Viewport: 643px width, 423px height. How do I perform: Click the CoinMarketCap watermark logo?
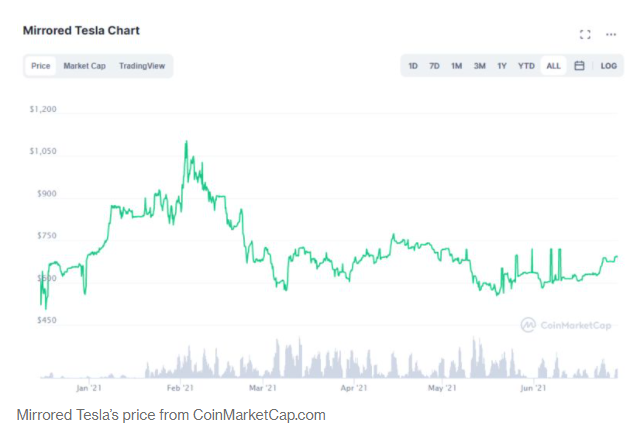click(x=566, y=325)
